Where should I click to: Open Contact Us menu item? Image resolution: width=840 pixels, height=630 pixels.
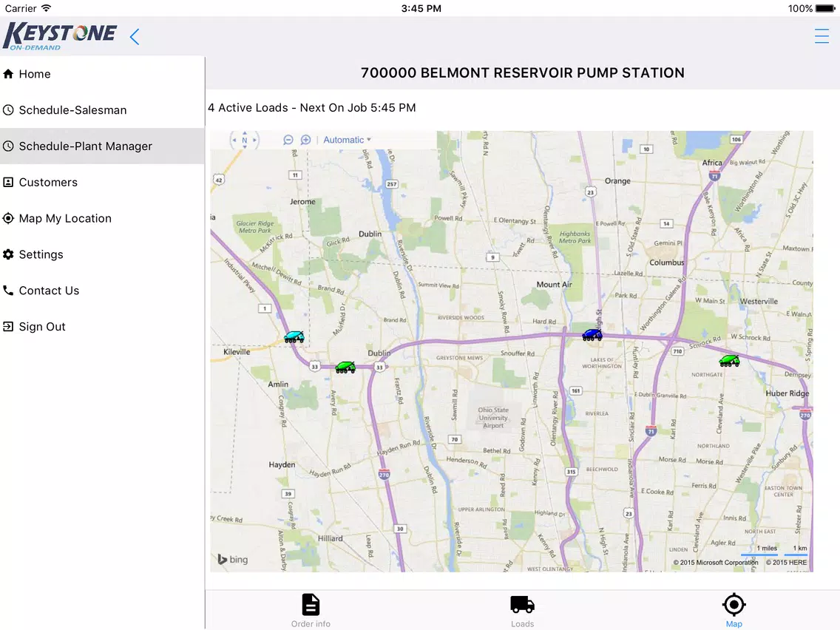pos(102,291)
